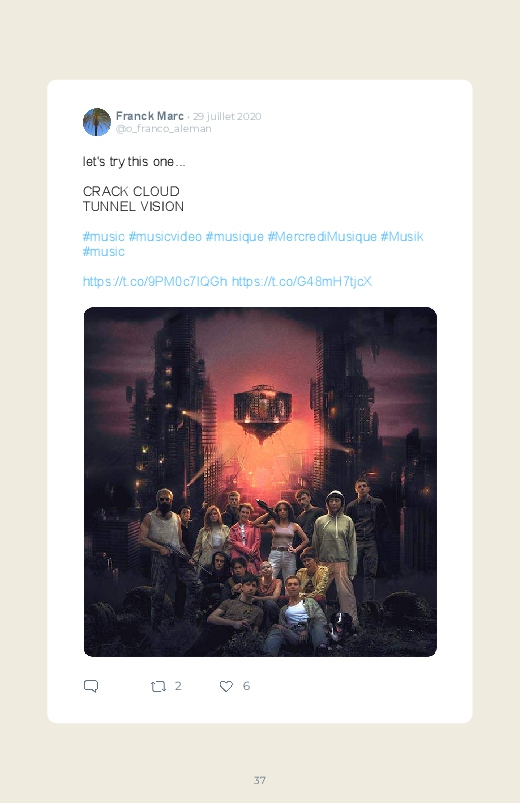This screenshot has height=803, width=520.
Task: Click the 29 juillet 2020 date
Action: pyautogui.click(x=227, y=116)
